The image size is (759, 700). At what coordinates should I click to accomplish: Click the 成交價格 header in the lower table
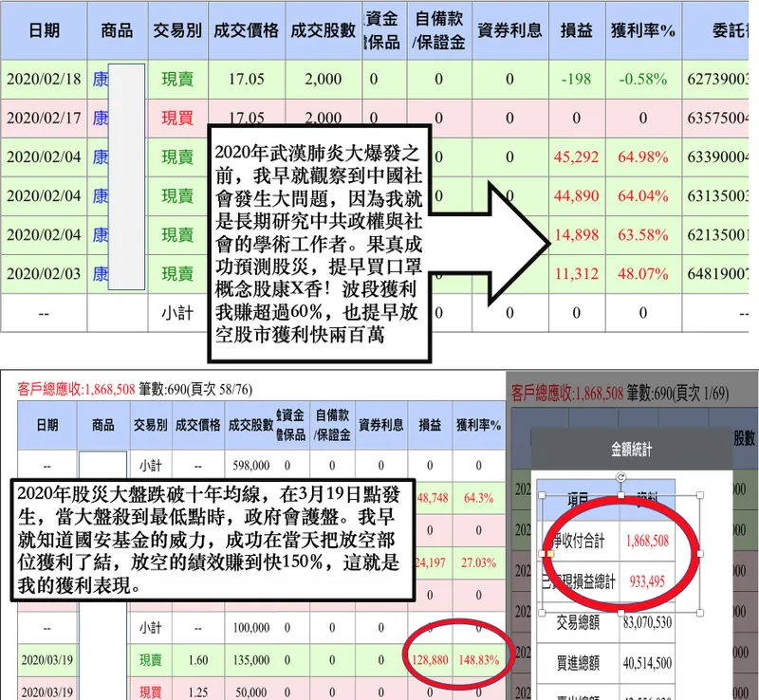198,425
